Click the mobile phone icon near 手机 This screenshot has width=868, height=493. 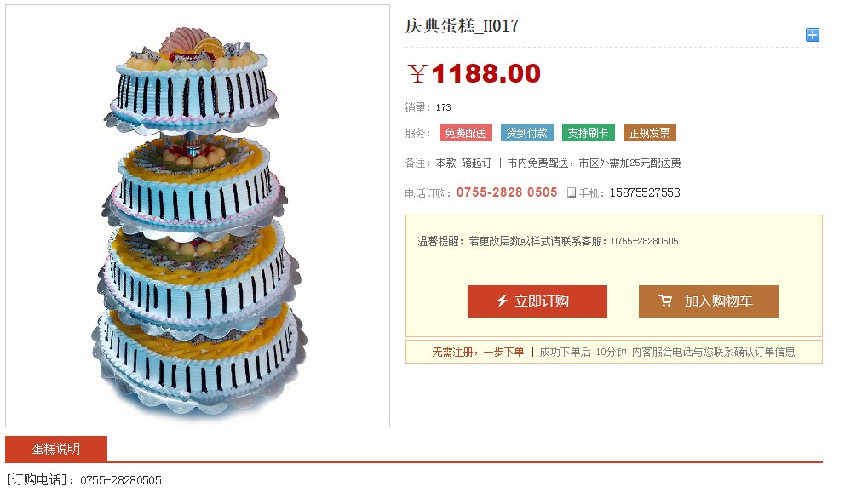click(x=572, y=192)
